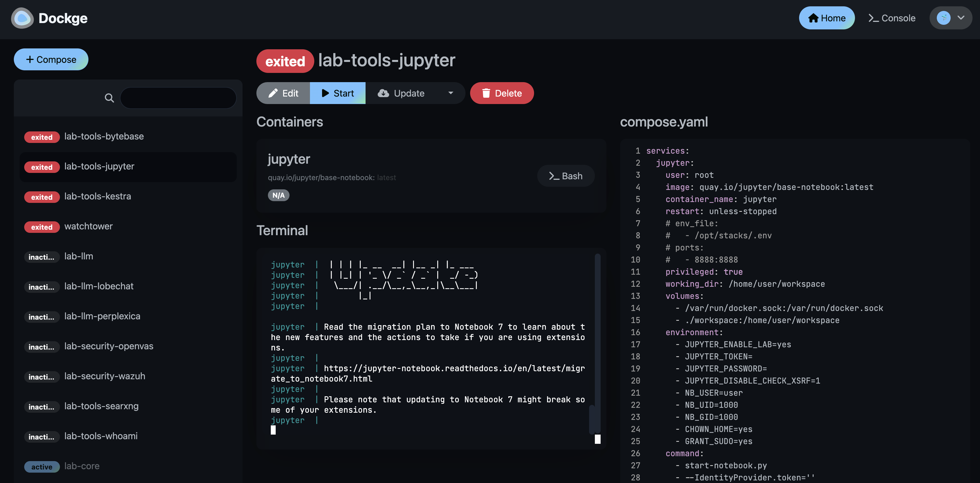Update the stack images

point(401,93)
